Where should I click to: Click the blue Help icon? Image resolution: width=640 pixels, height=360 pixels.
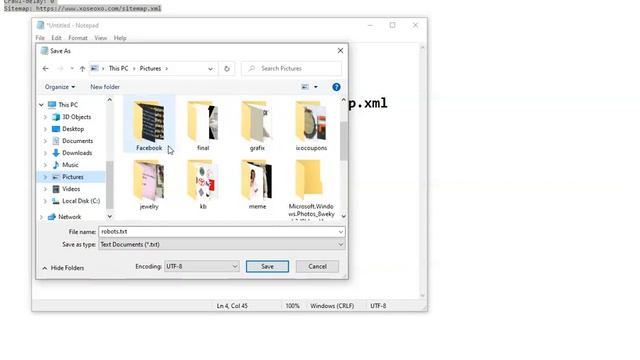coord(336,87)
